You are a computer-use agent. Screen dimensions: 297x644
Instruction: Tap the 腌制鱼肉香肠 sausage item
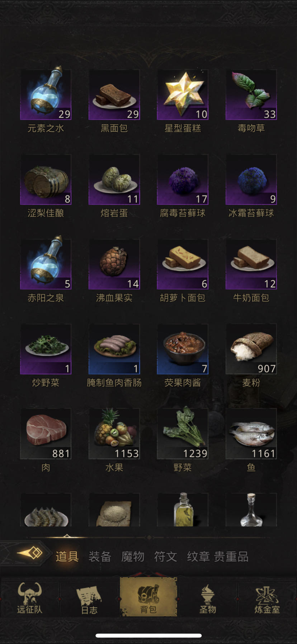[114, 349]
